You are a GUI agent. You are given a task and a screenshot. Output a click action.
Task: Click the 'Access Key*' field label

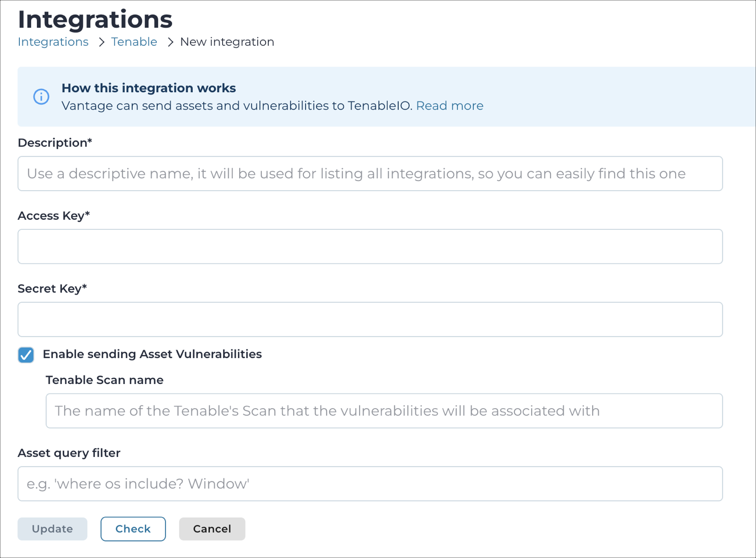(53, 216)
